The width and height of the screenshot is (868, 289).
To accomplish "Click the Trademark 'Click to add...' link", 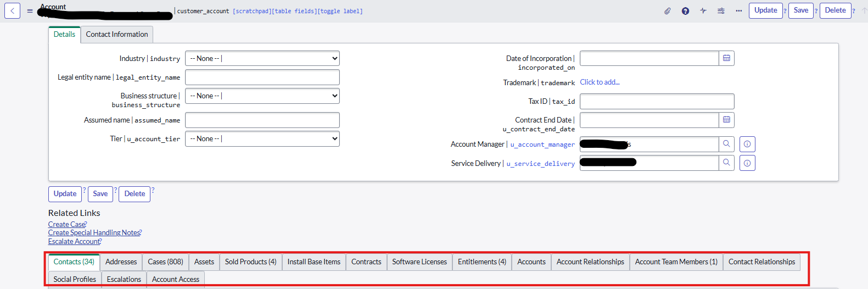I will pos(600,82).
